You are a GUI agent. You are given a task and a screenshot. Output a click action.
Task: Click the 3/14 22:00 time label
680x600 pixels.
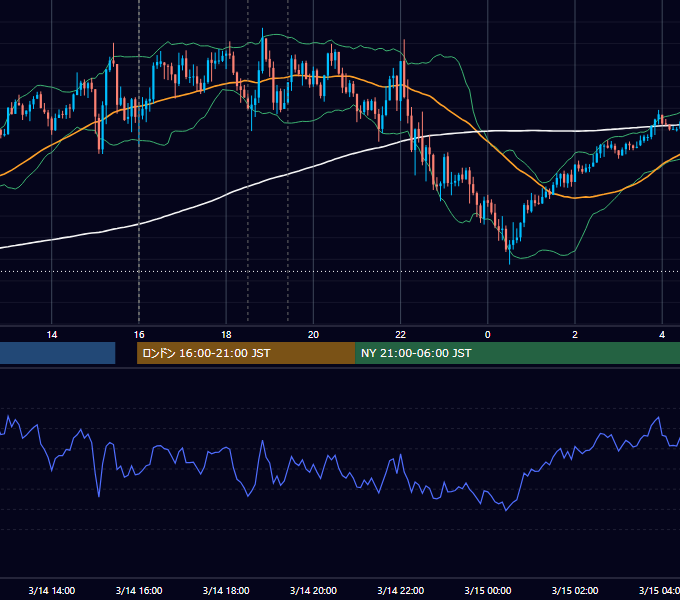click(x=400, y=590)
